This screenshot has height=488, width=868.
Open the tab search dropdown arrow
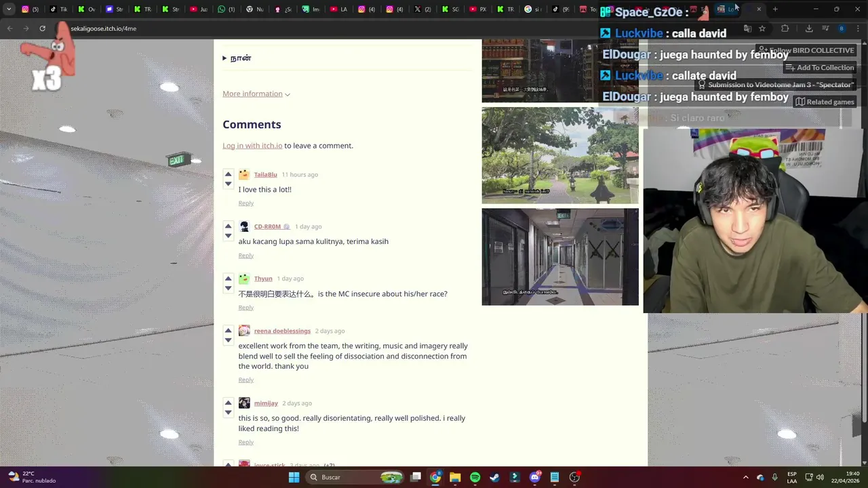coord(9,9)
